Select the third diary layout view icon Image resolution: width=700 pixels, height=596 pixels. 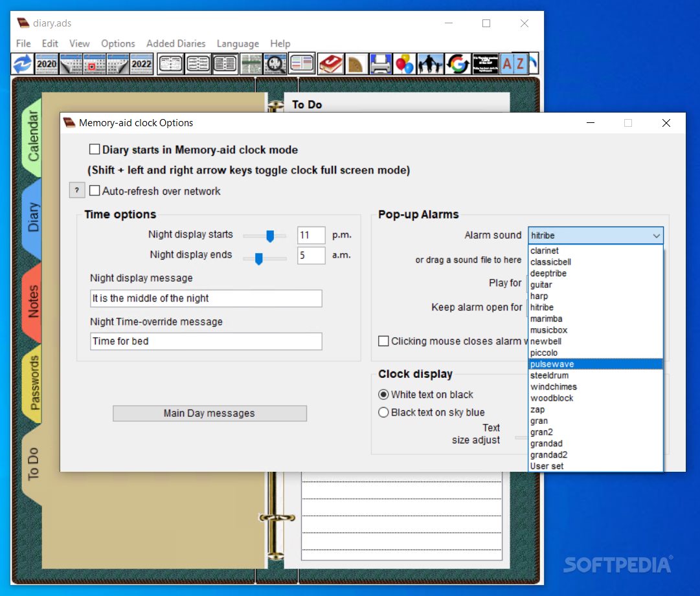tap(225, 64)
